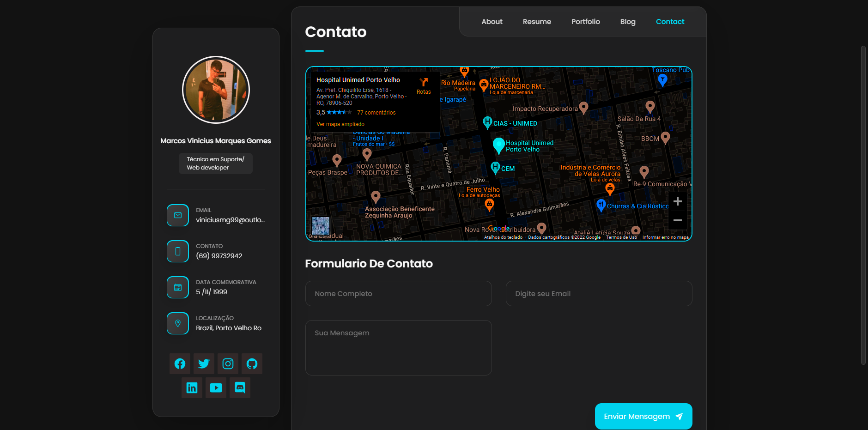
Task: Open the 77 comentários link
Action: tap(376, 113)
